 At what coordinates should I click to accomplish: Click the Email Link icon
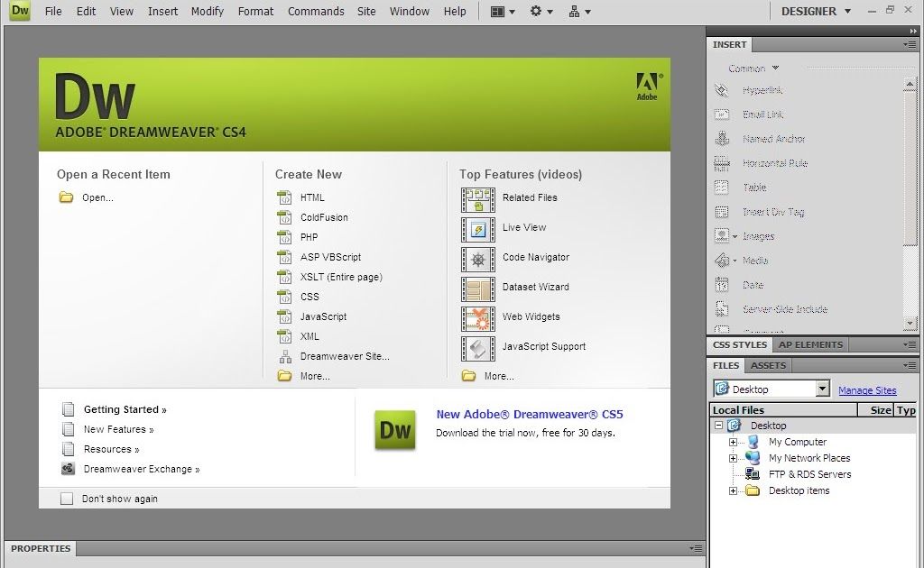pos(722,115)
